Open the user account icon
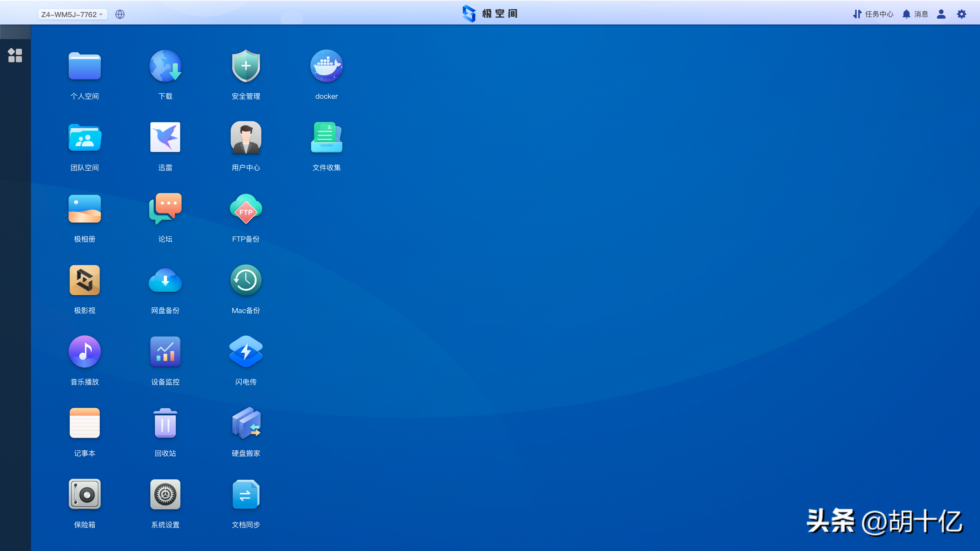Viewport: 980px width, 551px height. (941, 14)
